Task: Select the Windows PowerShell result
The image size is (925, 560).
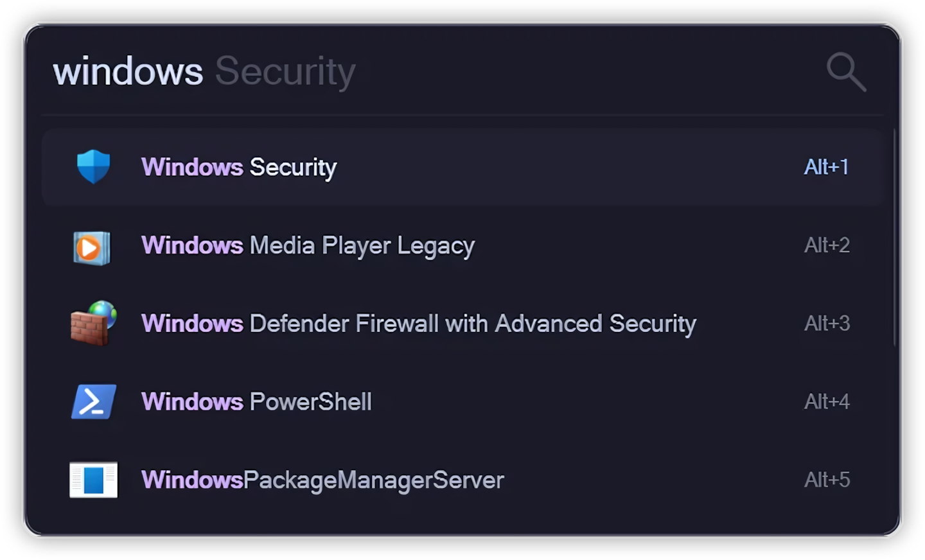Action: pos(256,402)
